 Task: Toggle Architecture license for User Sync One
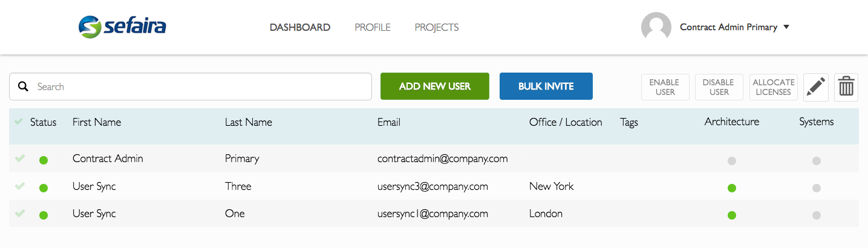(x=732, y=215)
